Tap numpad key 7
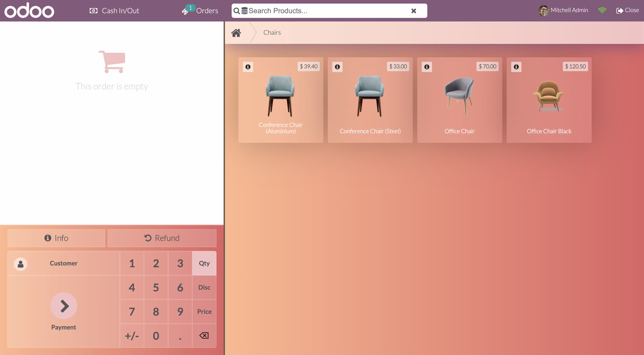 click(132, 312)
